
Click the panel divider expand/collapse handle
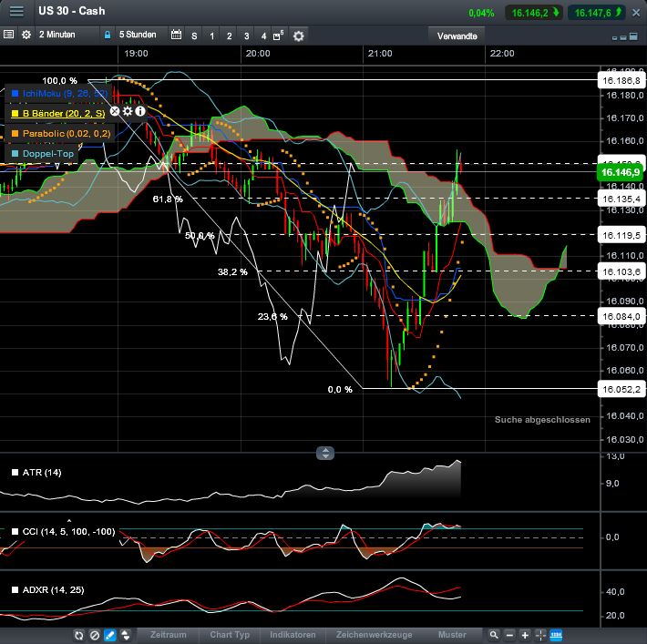[x=325, y=453]
